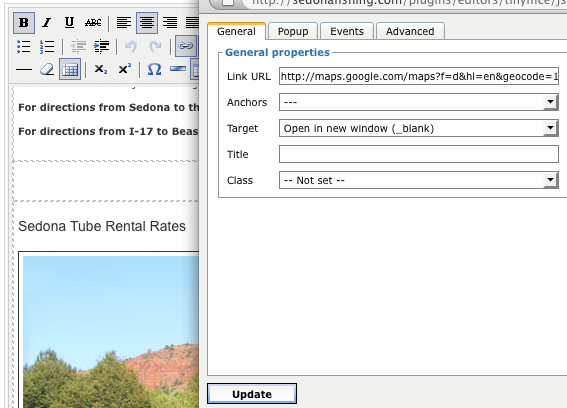Apply superscript formatting
Screen dimensions: 567x408
pyautogui.click(x=124, y=69)
